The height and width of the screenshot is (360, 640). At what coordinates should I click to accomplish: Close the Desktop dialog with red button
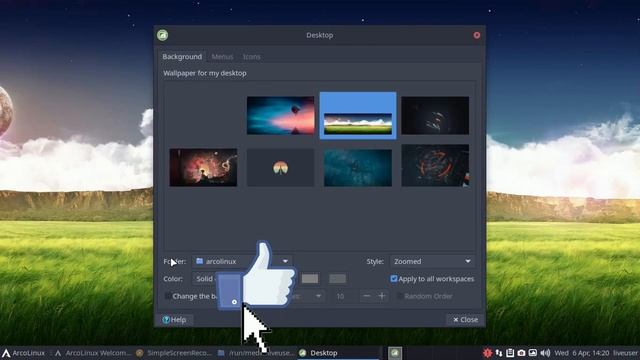pos(477,35)
